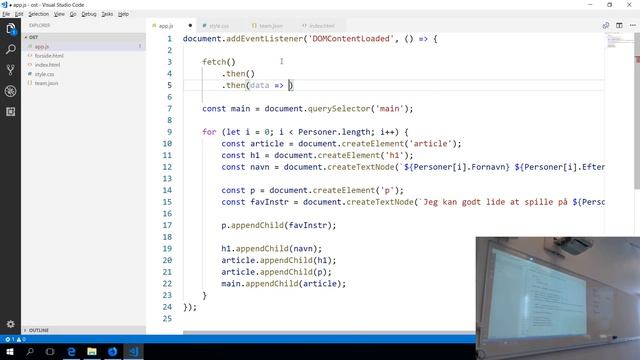Screen dimensions: 640x360
Task: Open the editor more actions ellipsis
Action: tap(633, 25)
